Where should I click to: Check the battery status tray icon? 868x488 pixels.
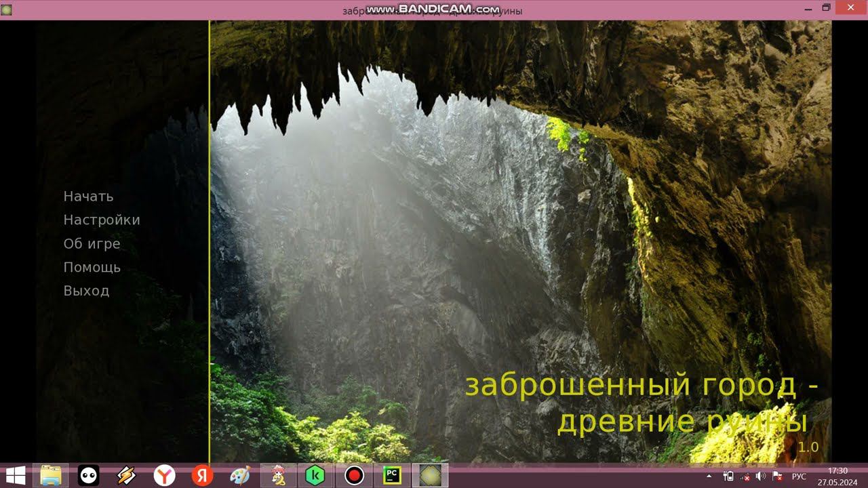click(x=728, y=476)
